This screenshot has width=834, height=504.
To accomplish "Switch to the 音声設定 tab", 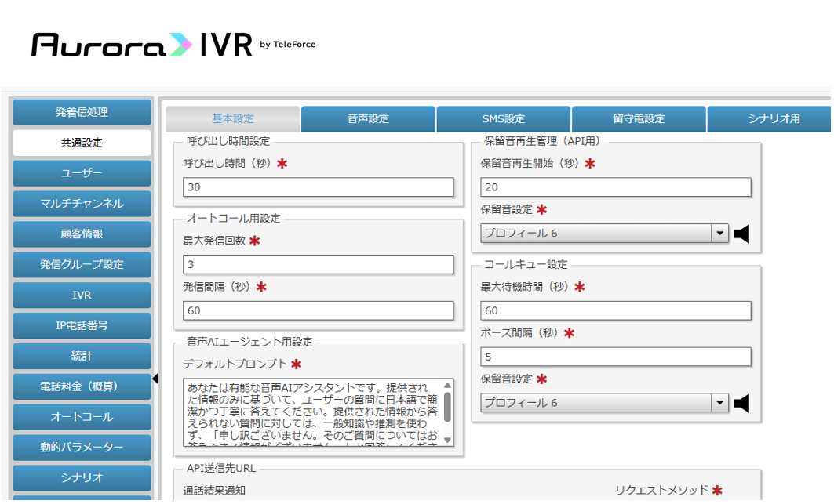I will tap(368, 118).
